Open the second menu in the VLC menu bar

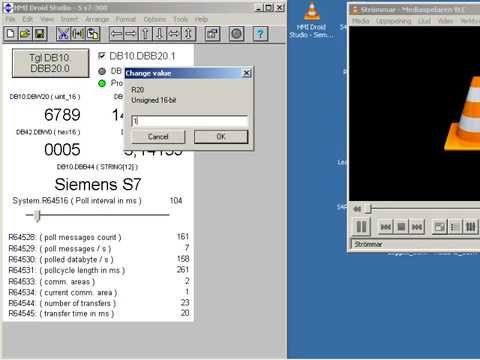394,21
